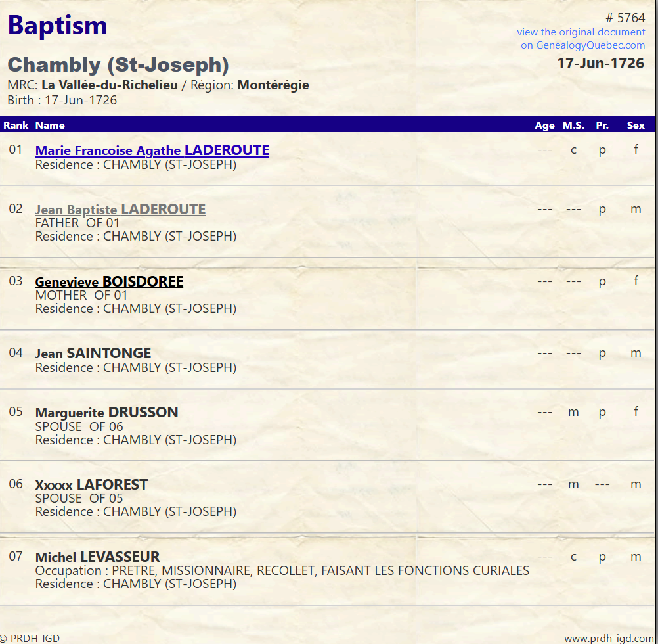658x644 pixels.
Task: Select the record number # 5764
Action: [x=625, y=18]
